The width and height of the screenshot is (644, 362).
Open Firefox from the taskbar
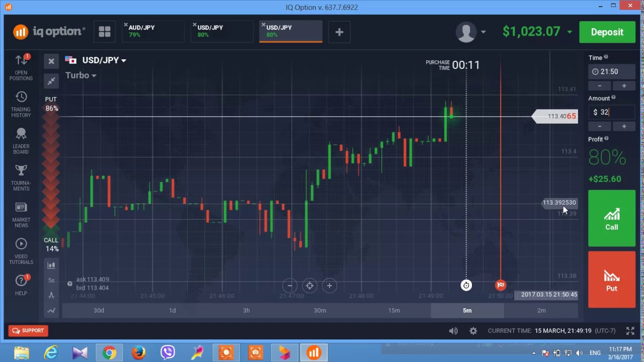138,352
